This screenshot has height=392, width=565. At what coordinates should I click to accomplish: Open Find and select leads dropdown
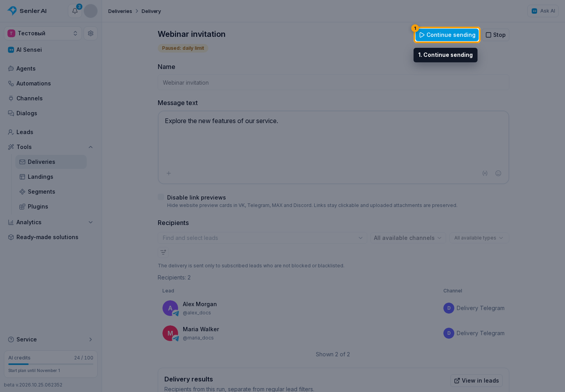262,238
